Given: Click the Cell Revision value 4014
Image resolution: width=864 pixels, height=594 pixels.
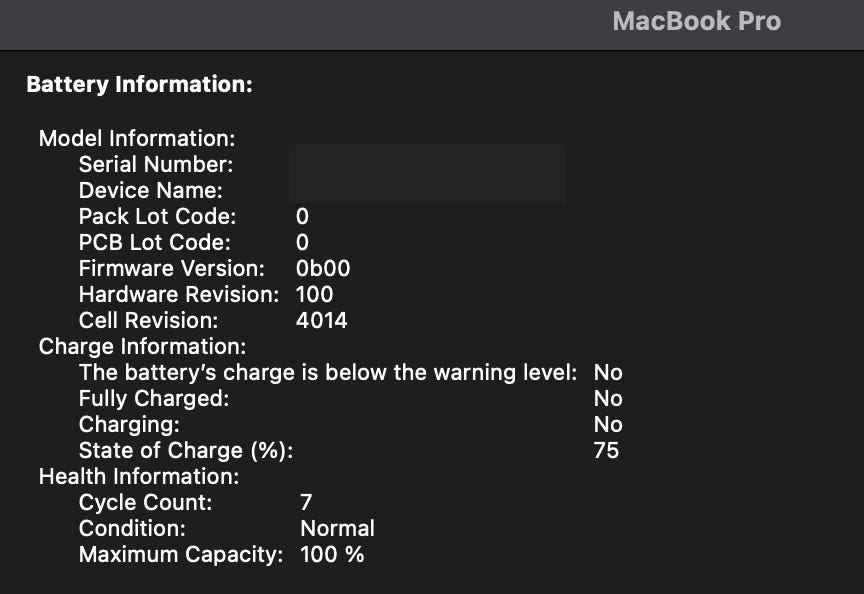Looking at the screenshot, I should point(322,320).
